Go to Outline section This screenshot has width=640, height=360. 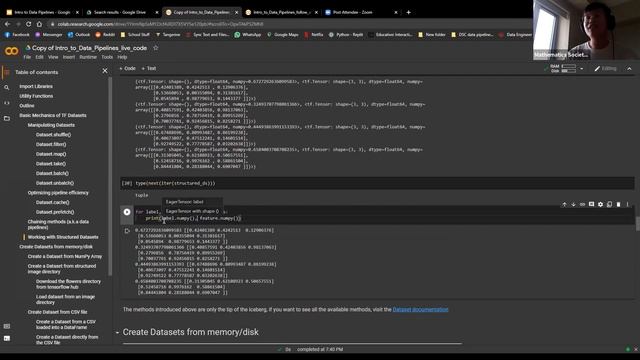27,106
